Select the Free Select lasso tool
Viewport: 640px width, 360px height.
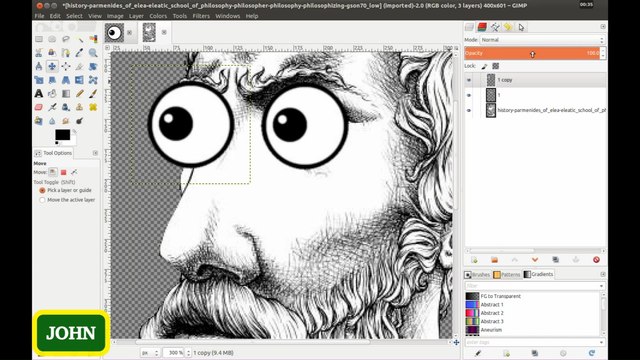coord(66,39)
